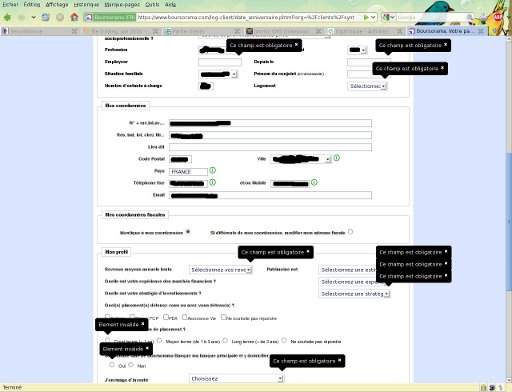Click the green info icon next to Ville
Image resolution: width=512 pixels, height=392 pixels.
pyautogui.click(x=336, y=158)
